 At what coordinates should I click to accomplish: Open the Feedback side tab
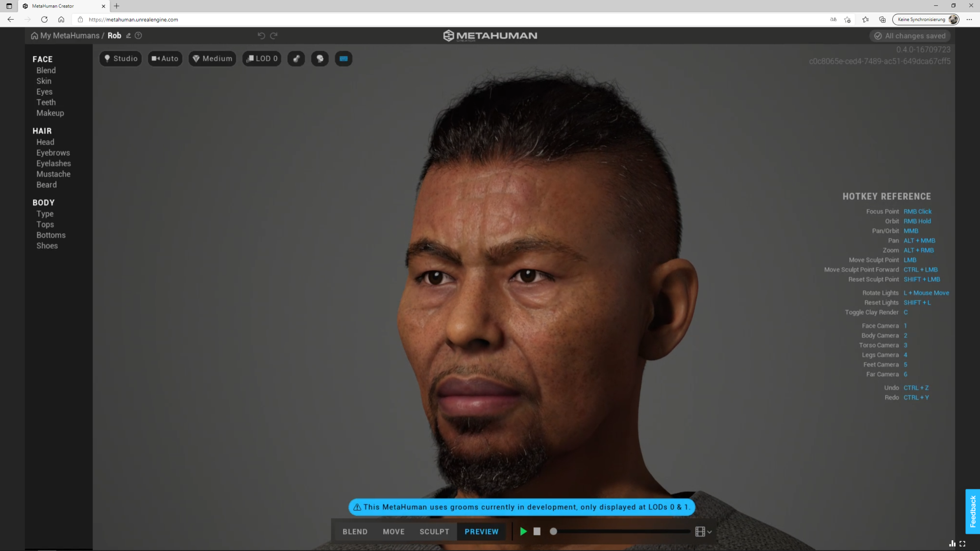pos(973,511)
